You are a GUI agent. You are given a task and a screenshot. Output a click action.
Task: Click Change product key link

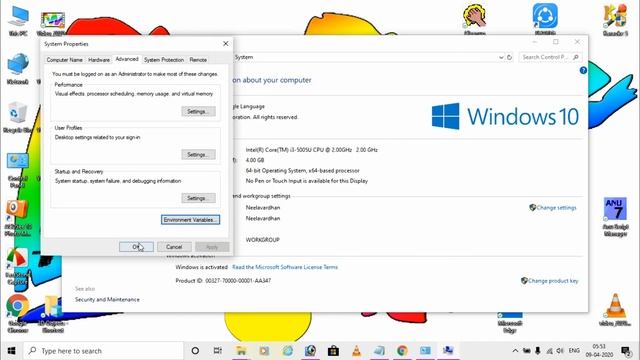[x=553, y=280]
